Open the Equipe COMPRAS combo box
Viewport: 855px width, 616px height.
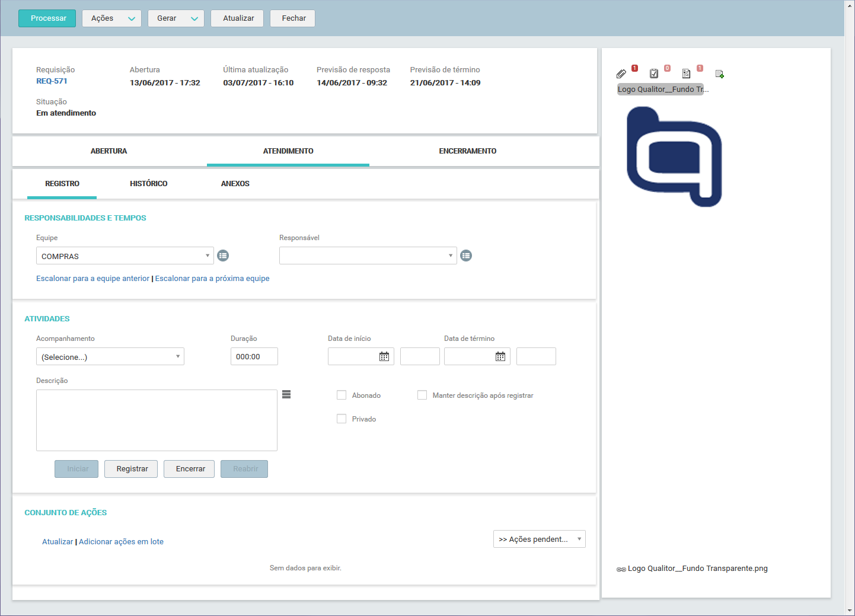[125, 256]
